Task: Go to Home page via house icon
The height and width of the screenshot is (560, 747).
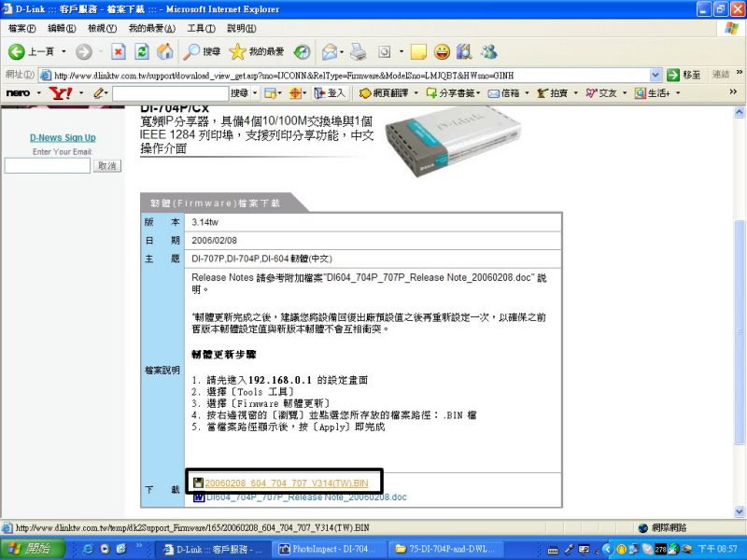Action: point(165,51)
